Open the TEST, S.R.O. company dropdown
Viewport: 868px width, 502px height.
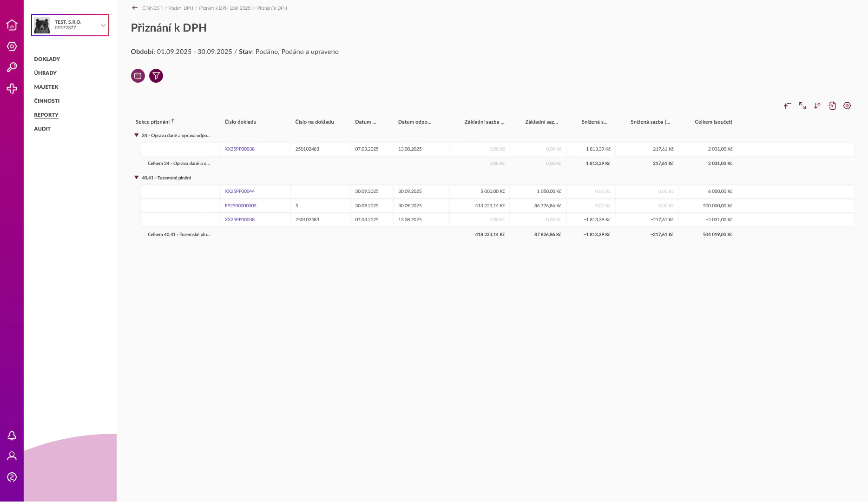[70, 25]
